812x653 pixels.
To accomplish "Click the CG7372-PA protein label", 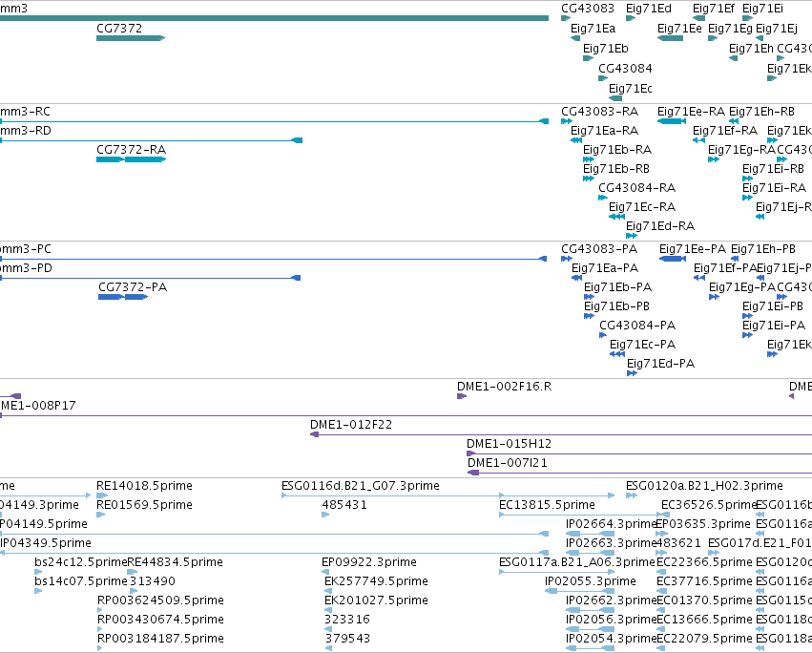I will coord(133,287).
